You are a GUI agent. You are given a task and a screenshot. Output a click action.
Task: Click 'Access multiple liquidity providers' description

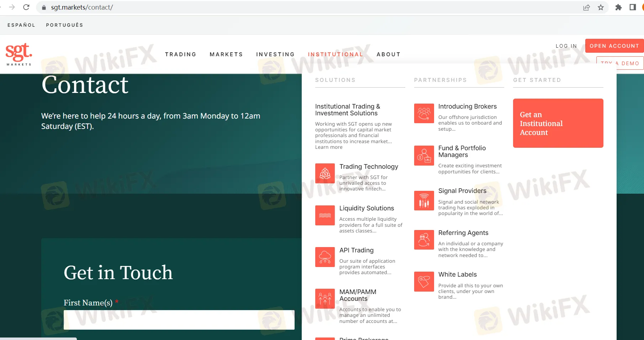371,225
